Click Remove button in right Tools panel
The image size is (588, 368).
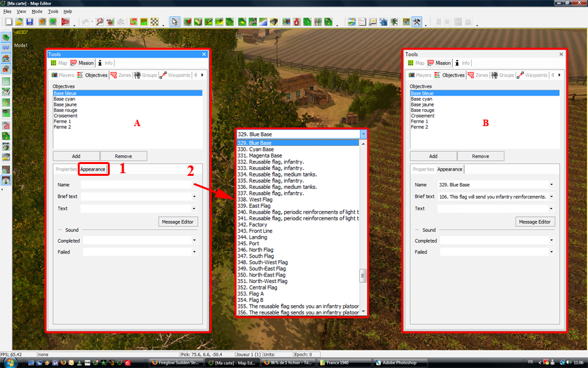pyautogui.click(x=480, y=156)
